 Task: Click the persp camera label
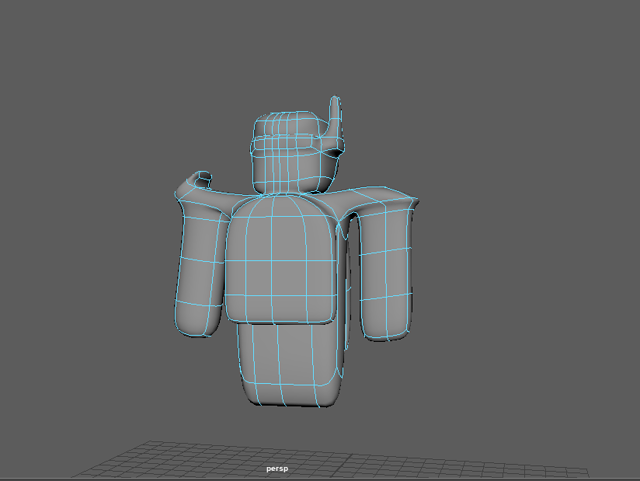pyautogui.click(x=277, y=468)
